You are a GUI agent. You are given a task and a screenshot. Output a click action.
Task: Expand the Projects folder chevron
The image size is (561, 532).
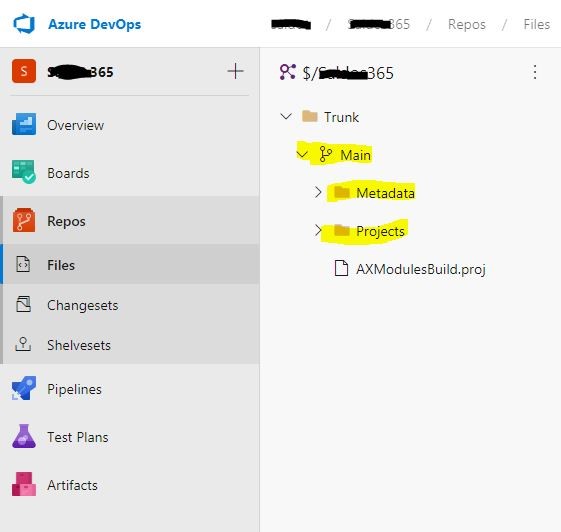pyautogui.click(x=318, y=230)
